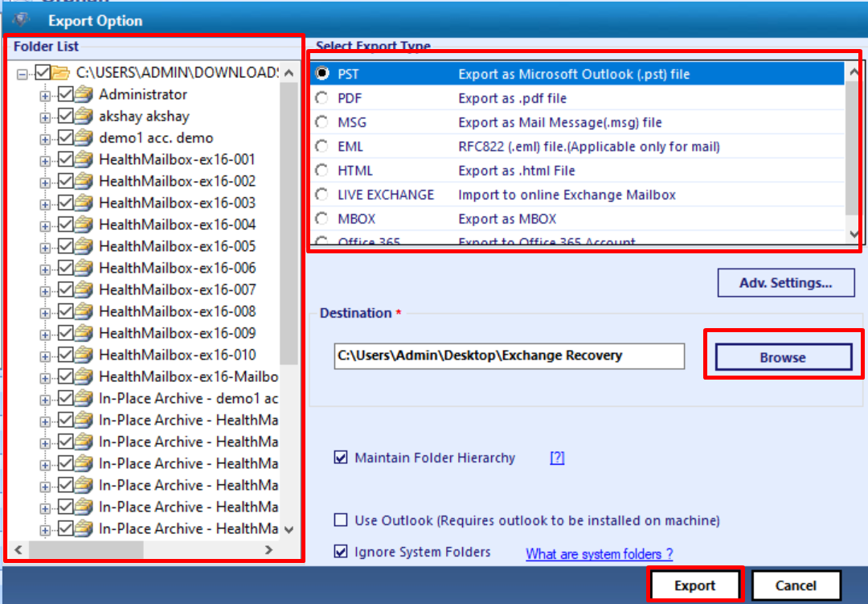Click the HealthMailbox-ex16-005 folder icon

[x=84, y=246]
